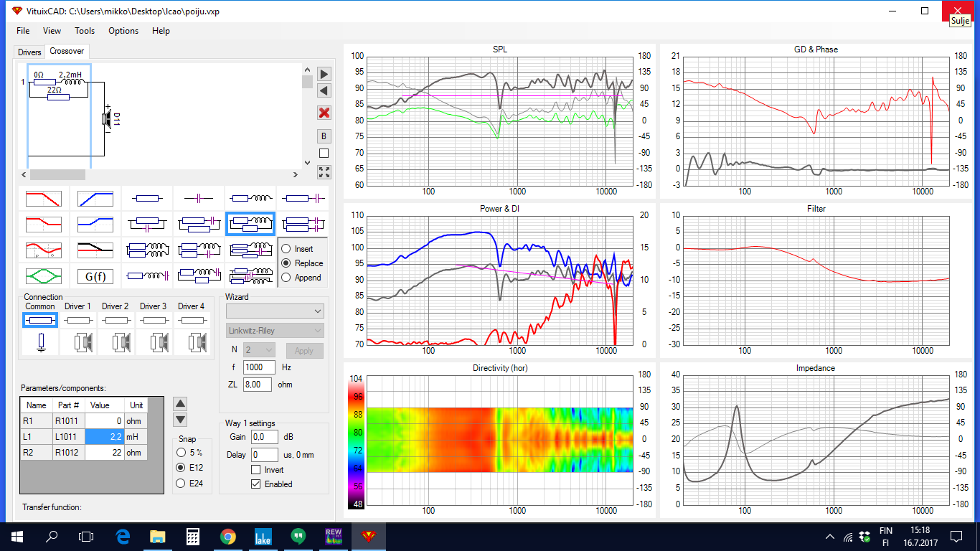Open the N filter order dropdown
This screenshot has height=551, width=980.
[x=259, y=350]
